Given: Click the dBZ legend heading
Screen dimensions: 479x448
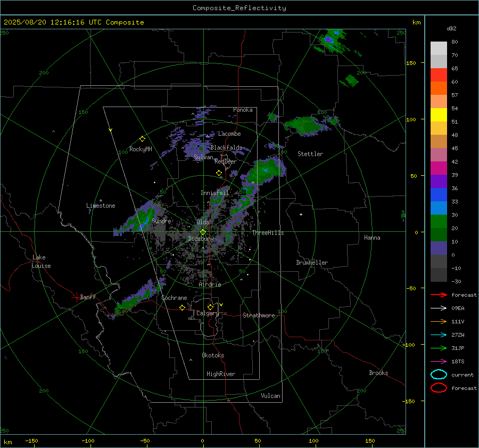Looking at the screenshot, I should pos(451,28).
